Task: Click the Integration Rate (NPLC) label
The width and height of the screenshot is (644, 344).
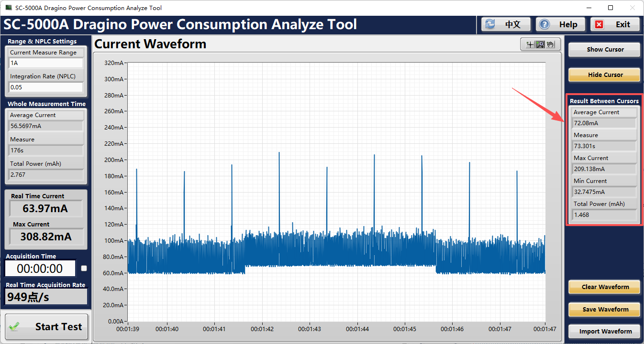Action: click(43, 76)
